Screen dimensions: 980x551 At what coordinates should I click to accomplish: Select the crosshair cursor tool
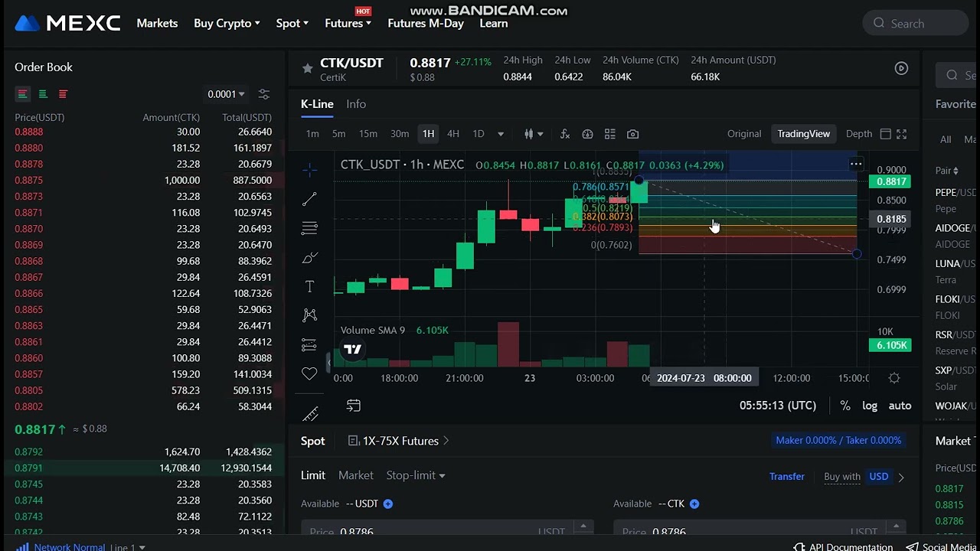pos(309,170)
